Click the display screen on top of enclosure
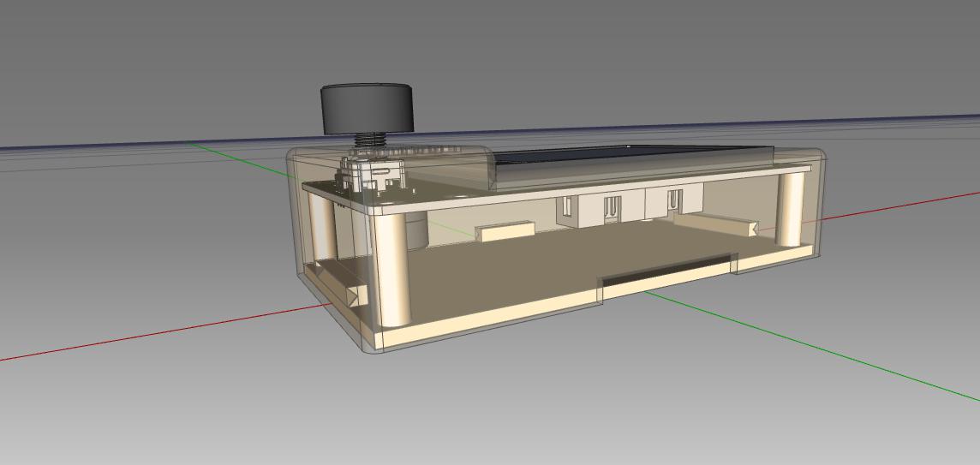The width and height of the screenshot is (980, 465). tap(631, 156)
